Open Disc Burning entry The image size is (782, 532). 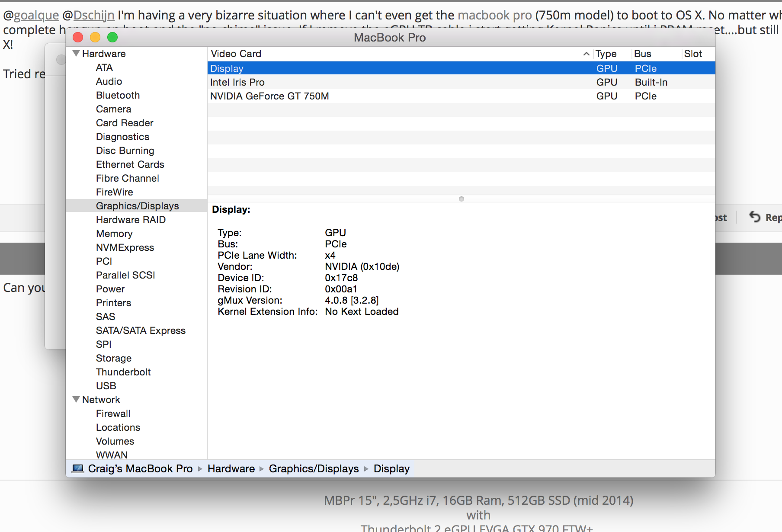tap(125, 151)
